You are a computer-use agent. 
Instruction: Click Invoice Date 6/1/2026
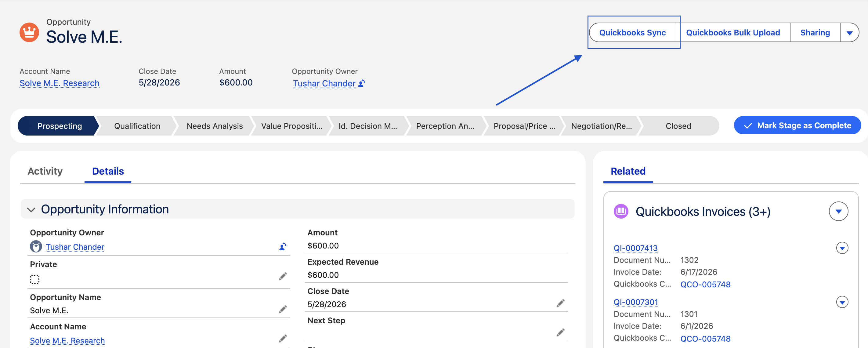tap(697, 326)
